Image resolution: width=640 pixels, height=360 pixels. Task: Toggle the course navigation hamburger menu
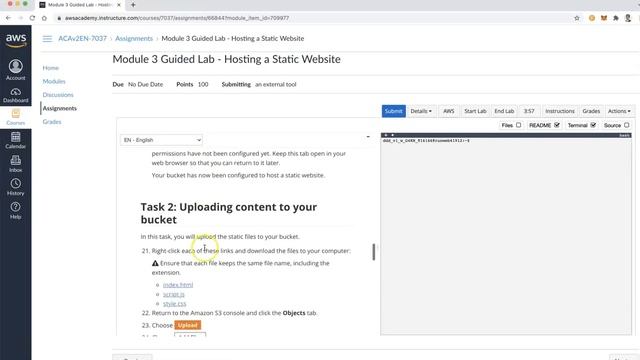47,39
